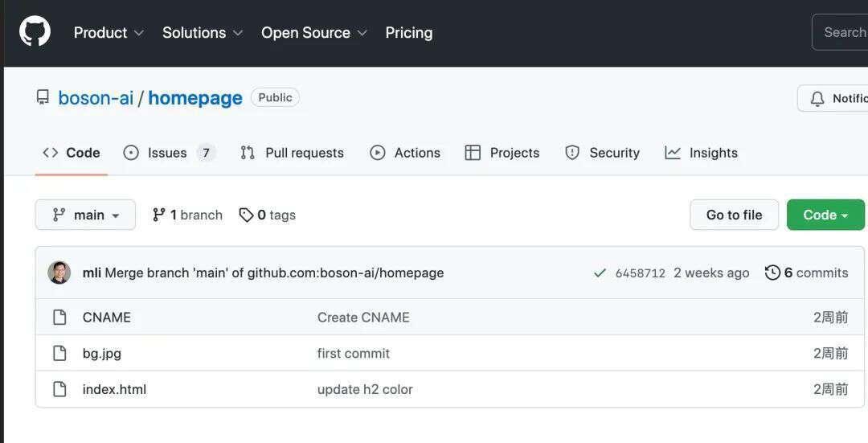This screenshot has height=443, width=868.
Task: Click the bg.jpg file icon
Action: click(x=59, y=353)
